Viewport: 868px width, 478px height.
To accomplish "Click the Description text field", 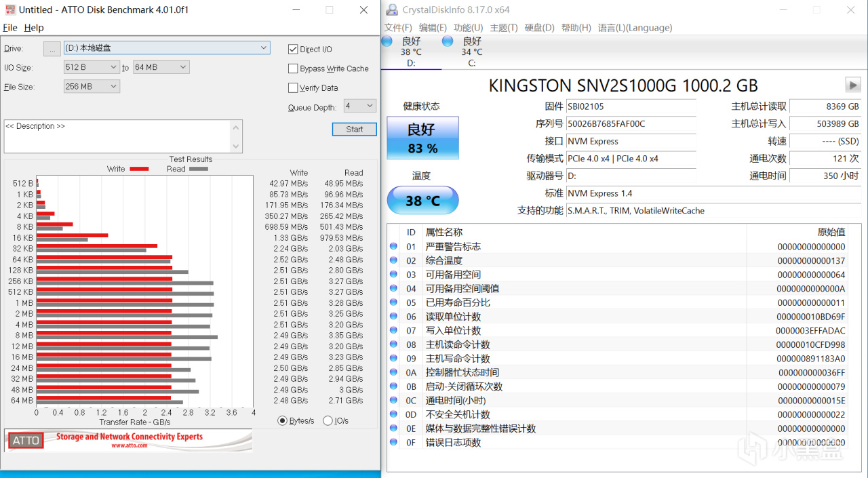I will pyautogui.click(x=117, y=136).
